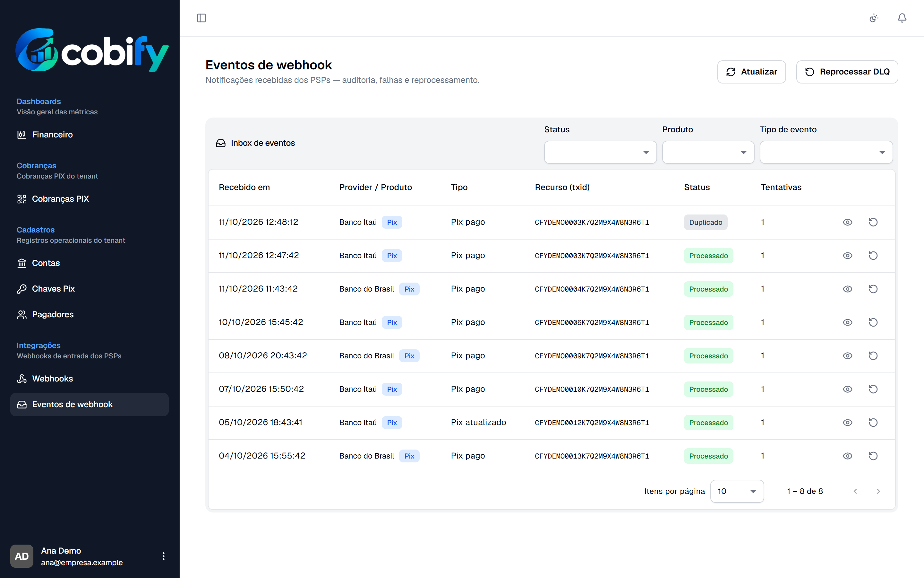The image size is (924, 578).
Task: Reprocess the 08/10/2026 20:43:42 event
Action: point(873,355)
